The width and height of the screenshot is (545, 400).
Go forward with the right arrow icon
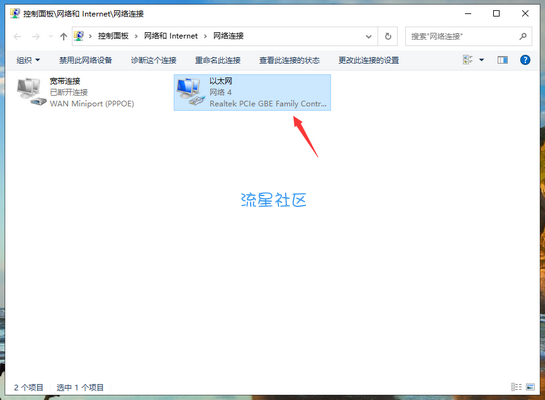point(35,36)
